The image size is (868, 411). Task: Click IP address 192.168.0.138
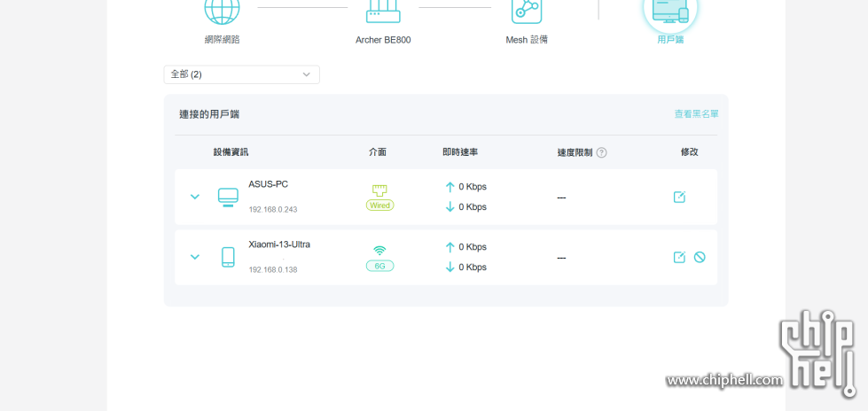(x=273, y=270)
